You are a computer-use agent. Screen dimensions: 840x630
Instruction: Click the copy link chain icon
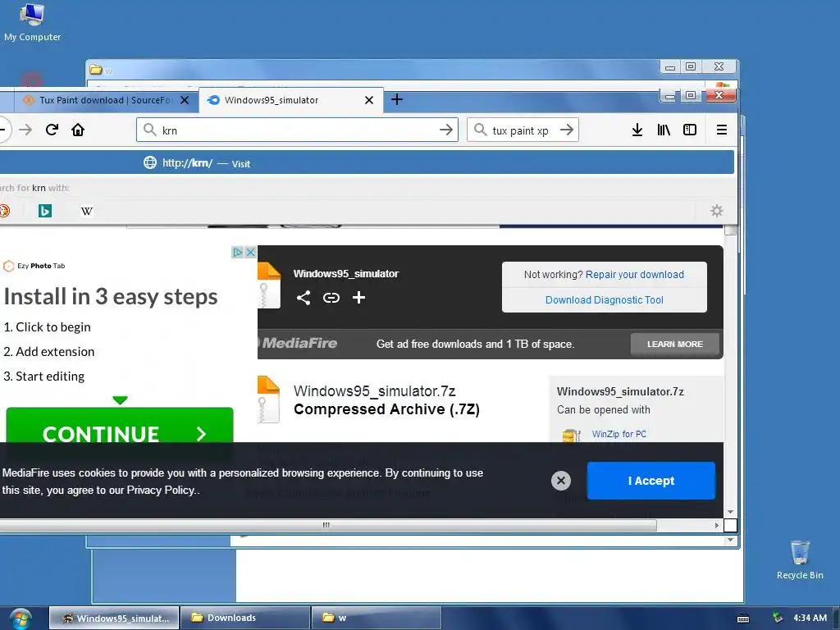coord(331,298)
